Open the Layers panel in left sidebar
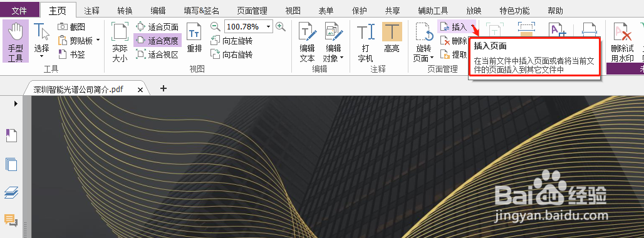This screenshot has width=644, height=238. [11, 192]
